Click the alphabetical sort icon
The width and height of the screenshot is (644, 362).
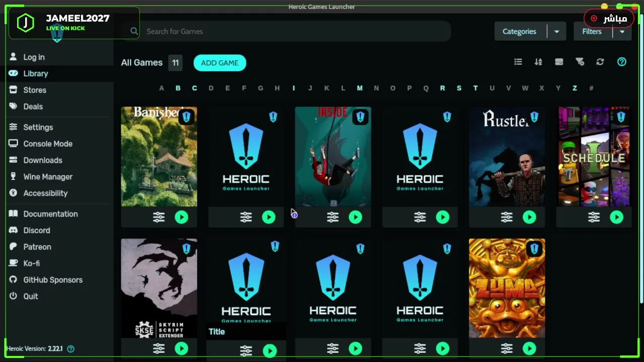(x=538, y=62)
